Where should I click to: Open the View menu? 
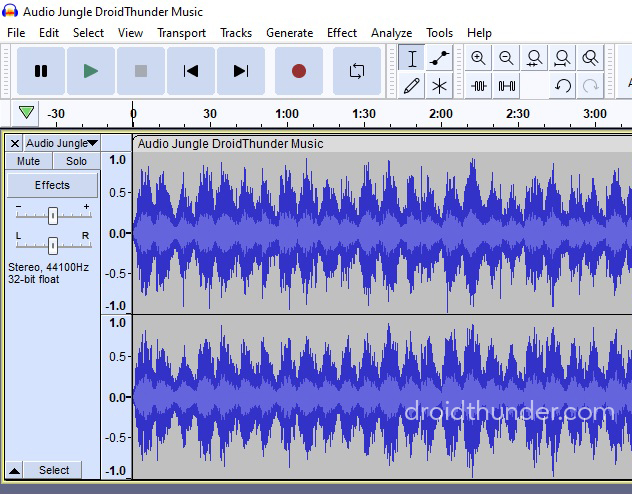(x=130, y=33)
